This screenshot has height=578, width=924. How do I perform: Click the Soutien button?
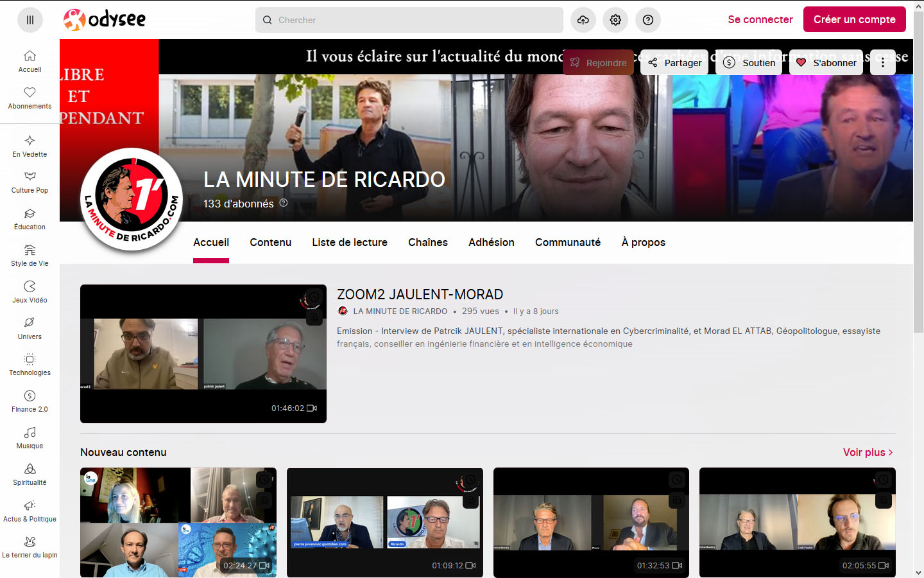click(x=749, y=62)
